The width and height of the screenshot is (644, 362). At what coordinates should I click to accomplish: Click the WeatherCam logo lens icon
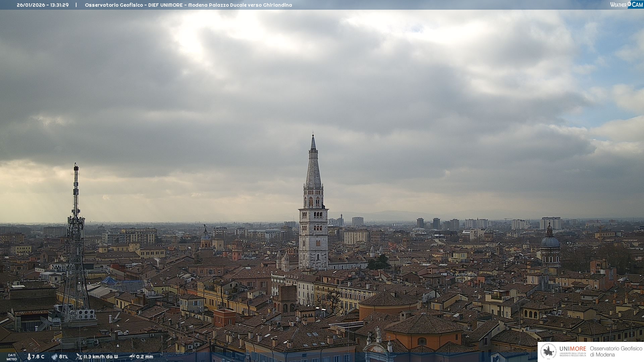coord(629,4)
